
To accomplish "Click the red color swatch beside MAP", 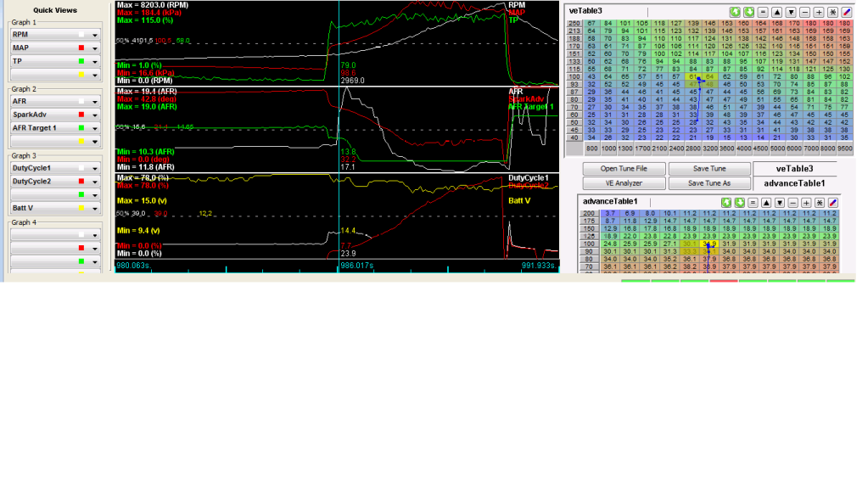I will pyautogui.click(x=81, y=48).
